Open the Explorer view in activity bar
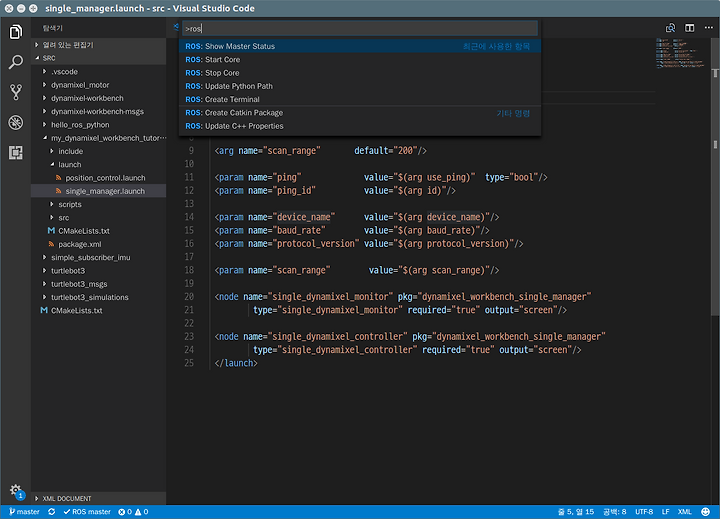Image resolution: width=720 pixels, height=519 pixels. point(16,32)
